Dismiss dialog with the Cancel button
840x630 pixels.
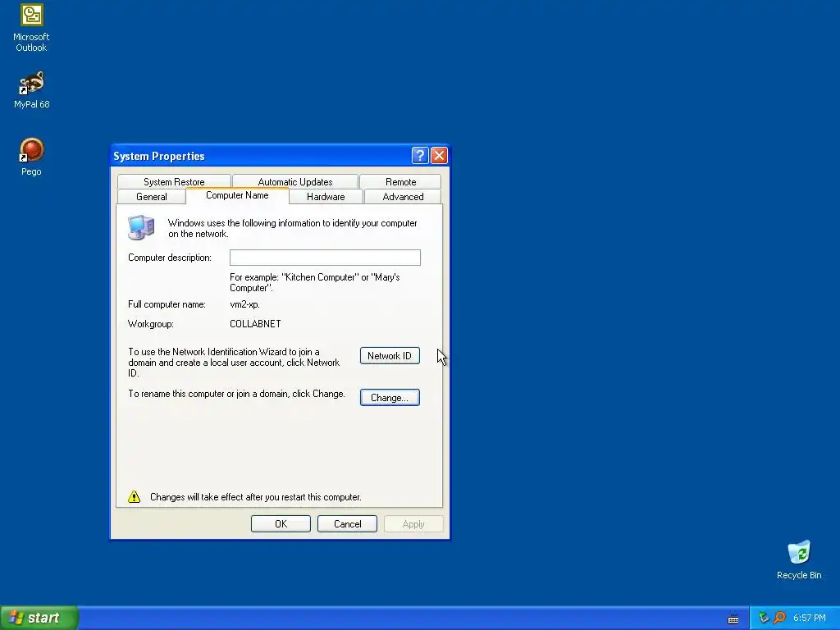coord(347,524)
